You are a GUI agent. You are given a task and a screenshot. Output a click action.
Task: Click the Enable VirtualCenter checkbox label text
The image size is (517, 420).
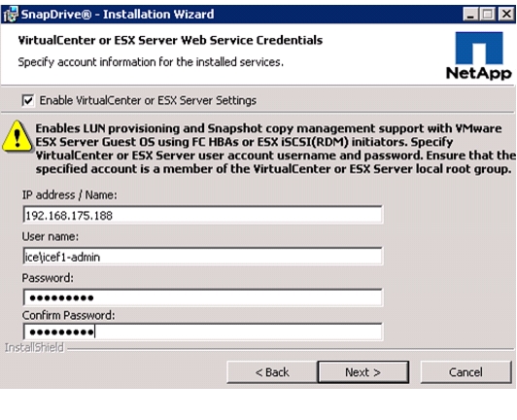148,100
